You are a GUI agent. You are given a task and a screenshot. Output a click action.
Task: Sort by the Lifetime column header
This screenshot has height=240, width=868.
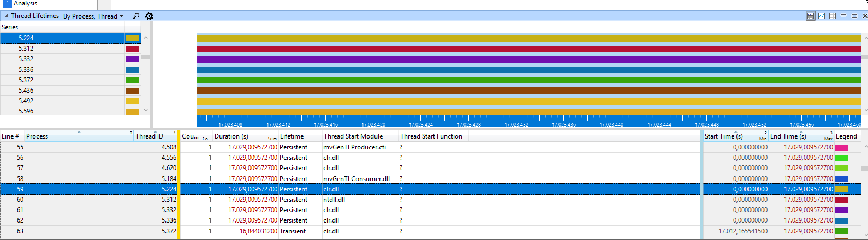300,136
